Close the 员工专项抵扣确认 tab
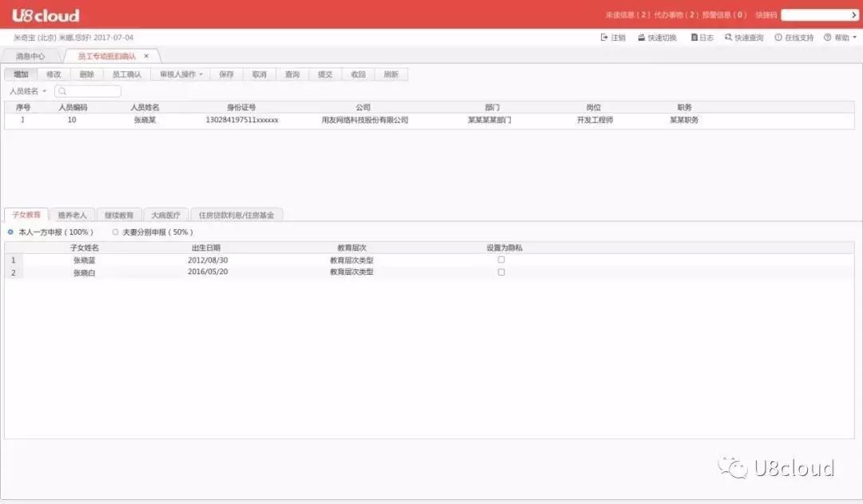Image resolution: width=863 pixels, height=504 pixels. click(x=146, y=56)
